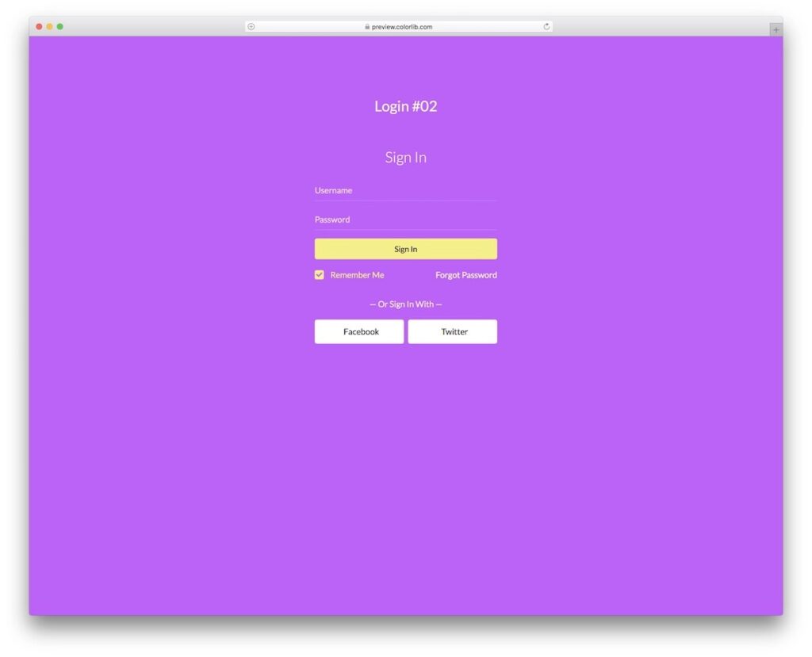
Task: Uncheck the Remember Me checkbox
Action: tap(320, 275)
